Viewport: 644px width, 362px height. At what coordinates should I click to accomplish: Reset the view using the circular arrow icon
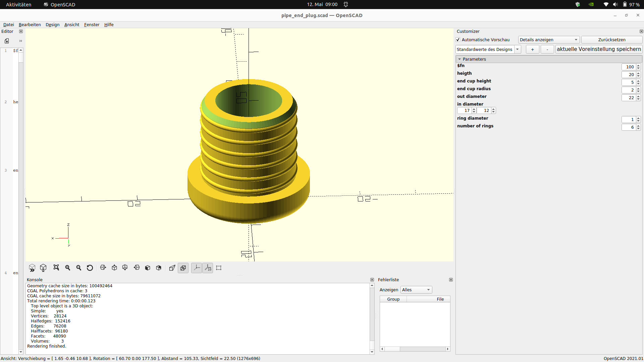[90, 268]
